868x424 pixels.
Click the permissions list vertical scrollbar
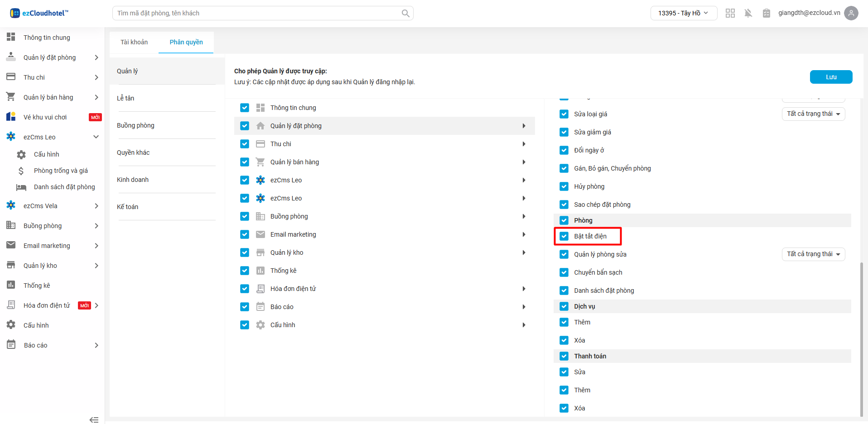tap(861, 339)
